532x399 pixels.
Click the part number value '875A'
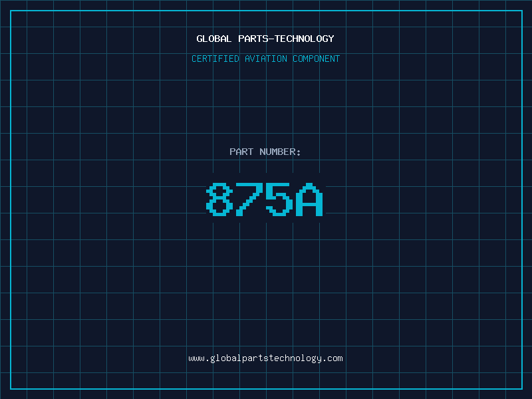click(265, 199)
